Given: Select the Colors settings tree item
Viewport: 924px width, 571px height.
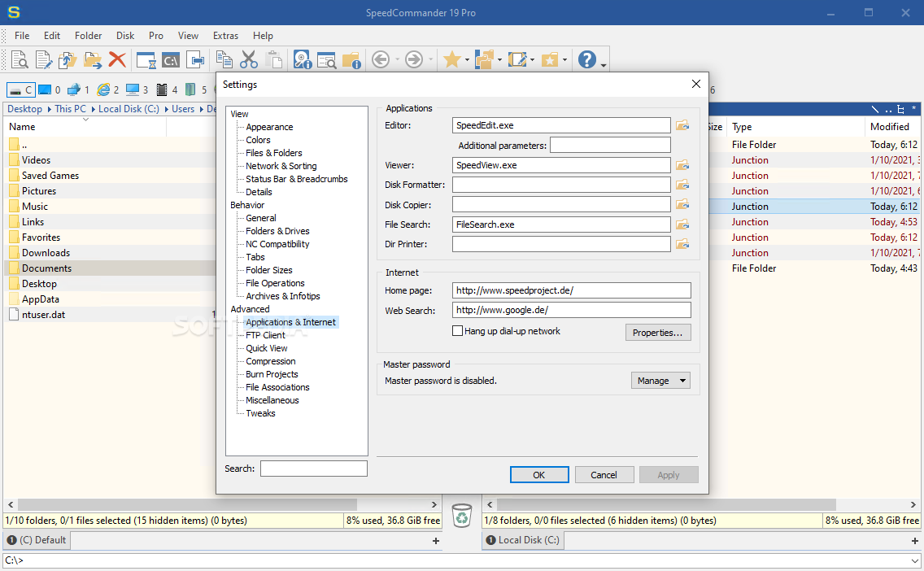Looking at the screenshot, I should 258,140.
